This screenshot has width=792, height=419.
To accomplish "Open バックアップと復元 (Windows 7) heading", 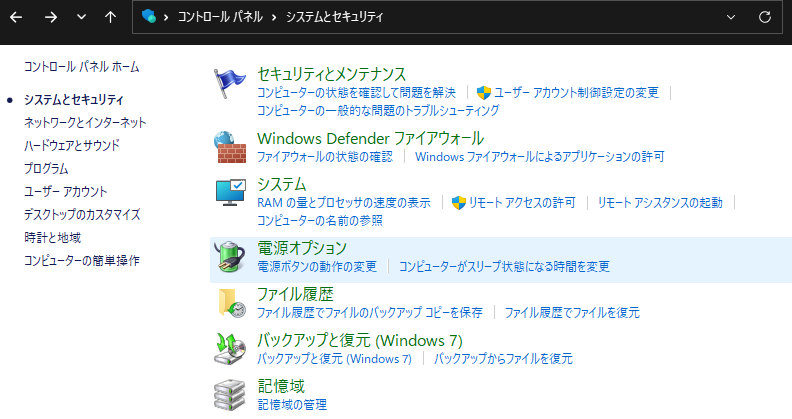I will tap(360, 340).
